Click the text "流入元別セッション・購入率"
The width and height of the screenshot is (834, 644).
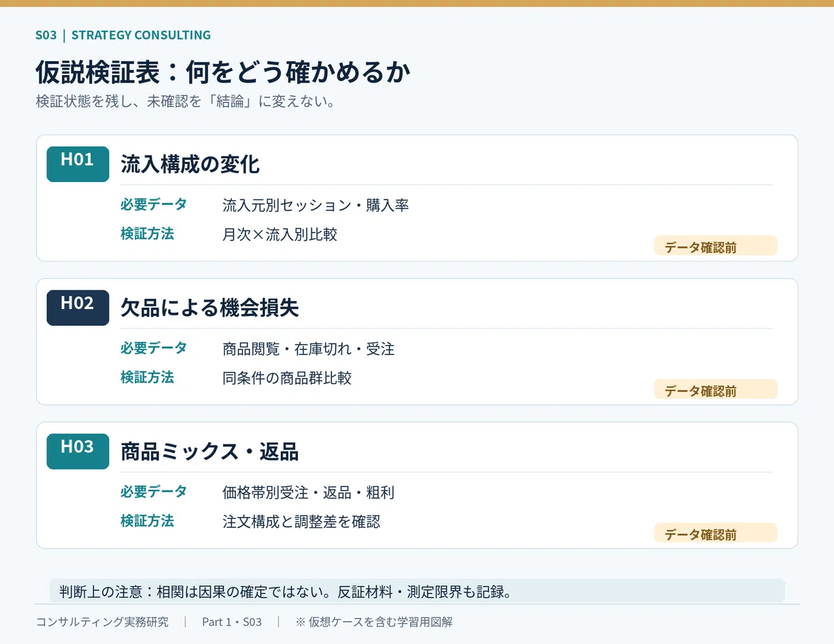[x=316, y=205]
